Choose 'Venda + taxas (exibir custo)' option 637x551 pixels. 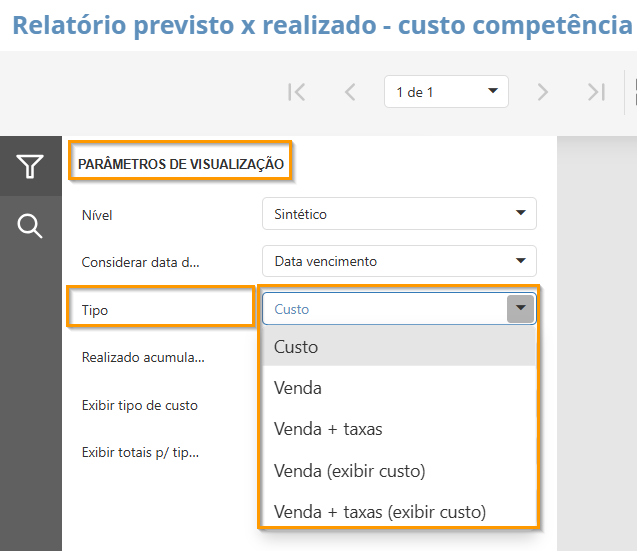click(399, 512)
